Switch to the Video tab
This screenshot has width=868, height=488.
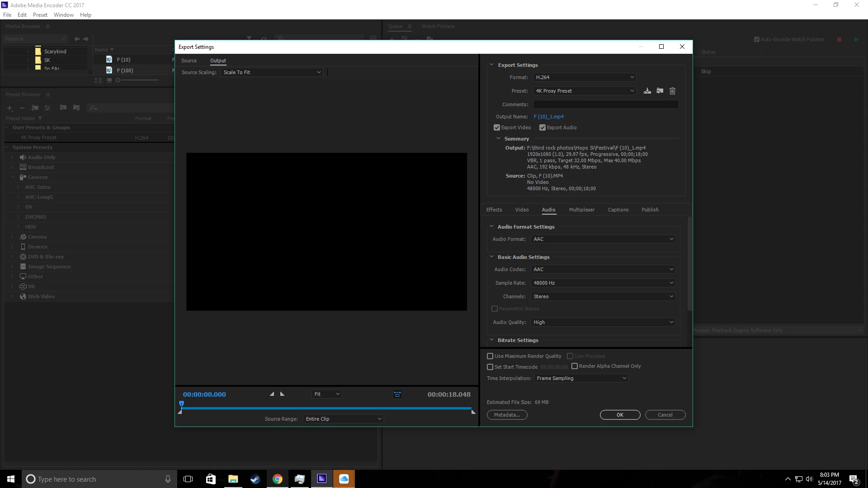pyautogui.click(x=522, y=210)
